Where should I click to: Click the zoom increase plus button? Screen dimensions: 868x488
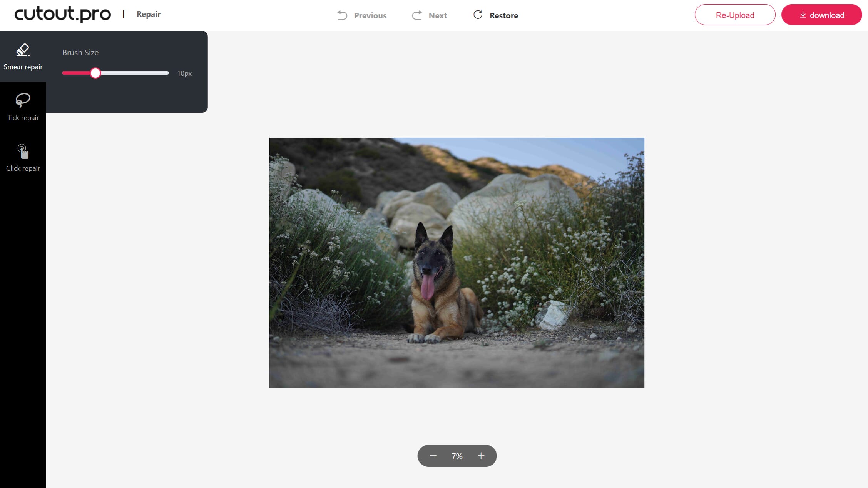coord(481,456)
